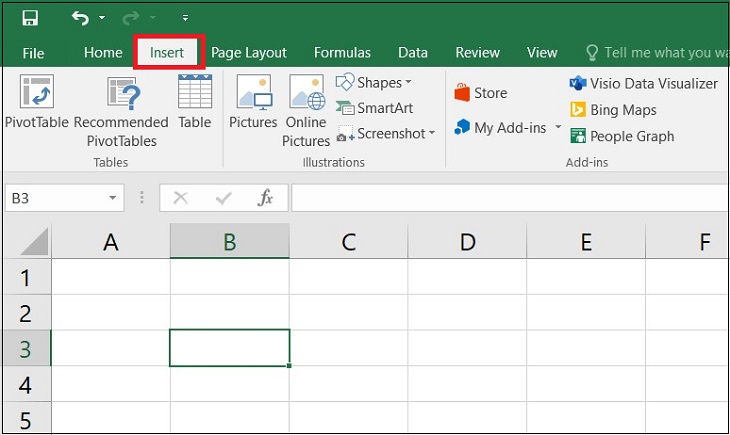Click the Select All corner triangle
Image resolution: width=730 pixels, height=435 pixels.
(35, 241)
